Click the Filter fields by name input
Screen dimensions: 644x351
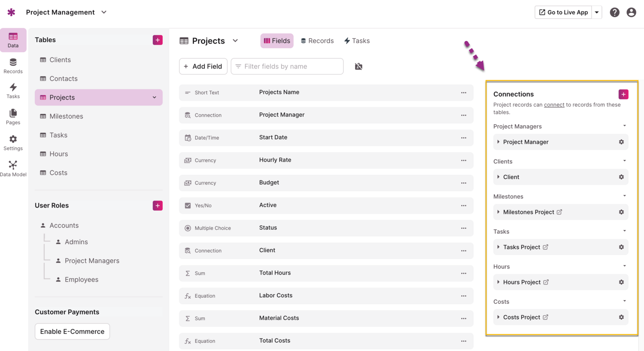click(x=287, y=67)
